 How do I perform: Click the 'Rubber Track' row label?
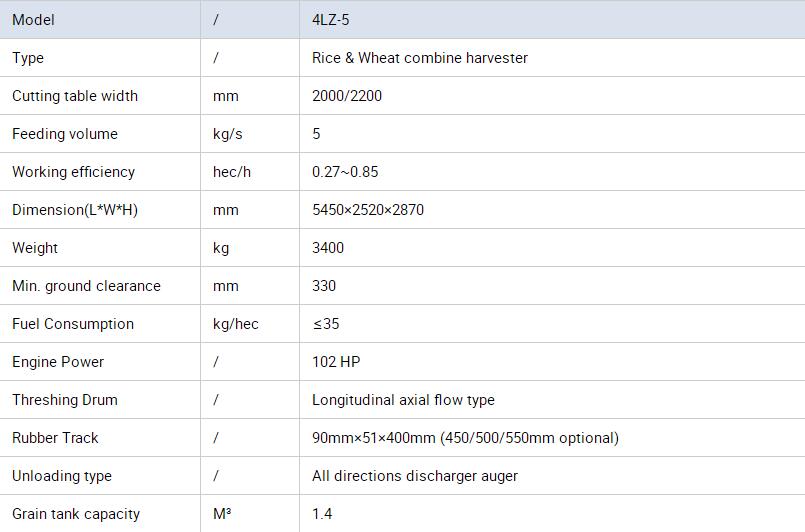(x=55, y=438)
